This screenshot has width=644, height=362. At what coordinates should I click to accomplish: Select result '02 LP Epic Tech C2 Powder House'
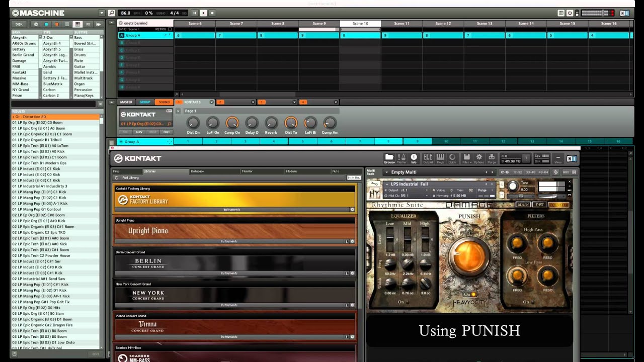[55, 255]
